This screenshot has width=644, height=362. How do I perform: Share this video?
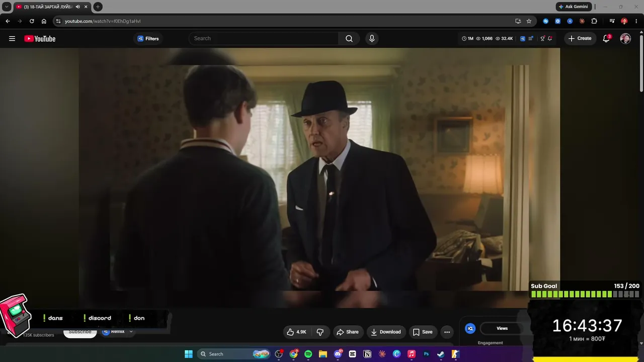click(348, 332)
